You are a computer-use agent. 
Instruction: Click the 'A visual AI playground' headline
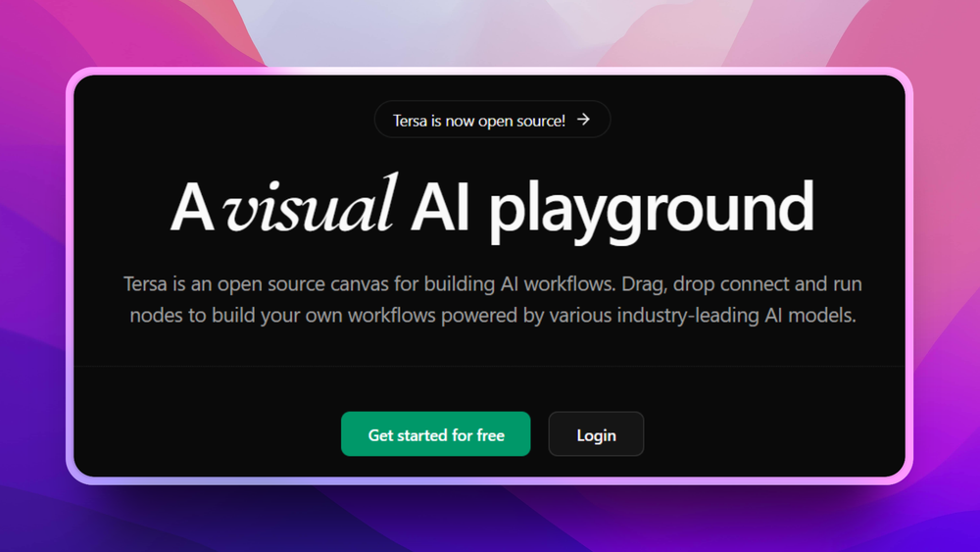click(492, 207)
